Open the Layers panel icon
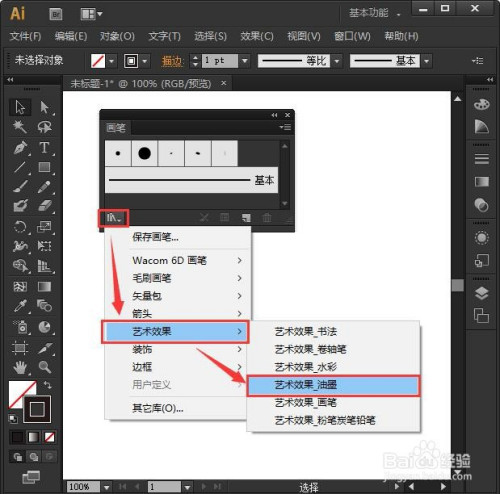This screenshot has width=500, height=494. pos(481,294)
